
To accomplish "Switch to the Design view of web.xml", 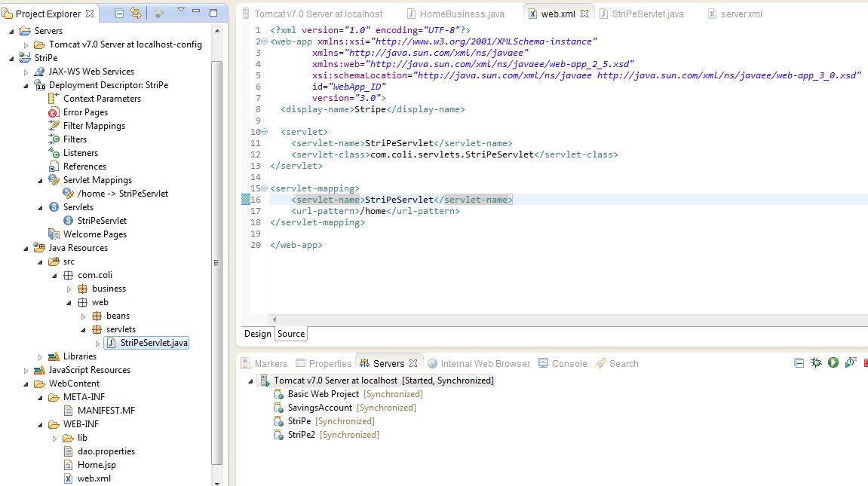I will tap(256, 333).
